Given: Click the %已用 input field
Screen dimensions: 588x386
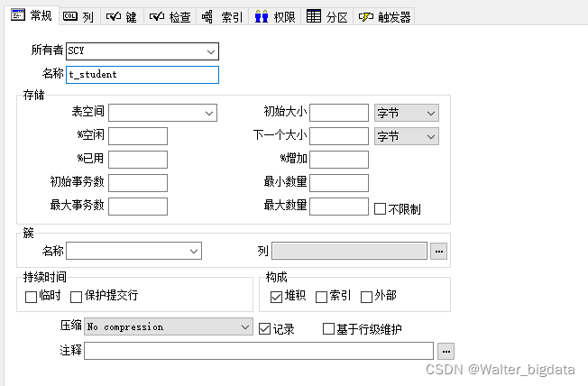Looking at the screenshot, I should [x=138, y=160].
